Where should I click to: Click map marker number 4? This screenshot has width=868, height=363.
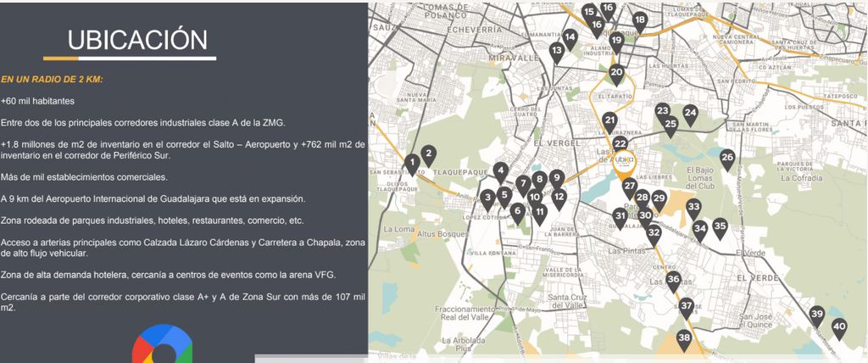[x=500, y=170]
